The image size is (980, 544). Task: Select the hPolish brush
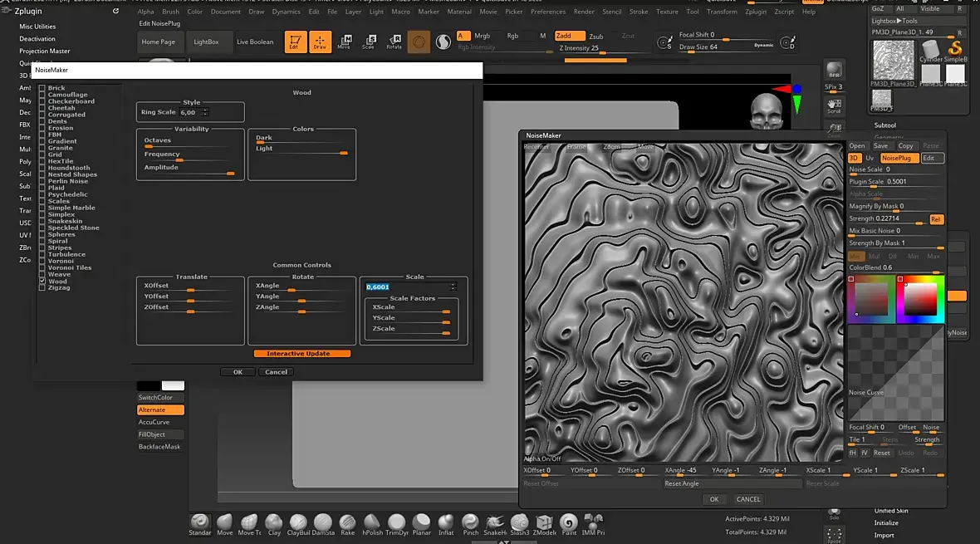click(x=372, y=522)
